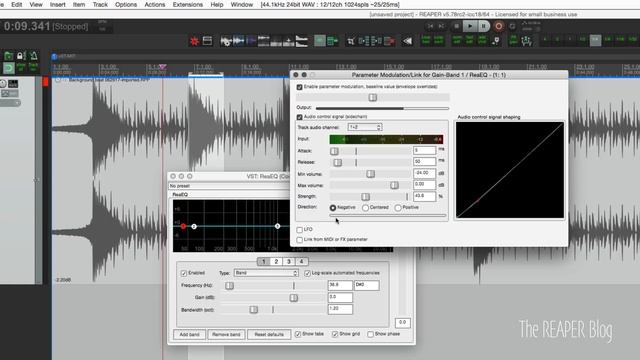Click the green folder icon at top left
This screenshot has height=360, width=640.
click(9, 56)
